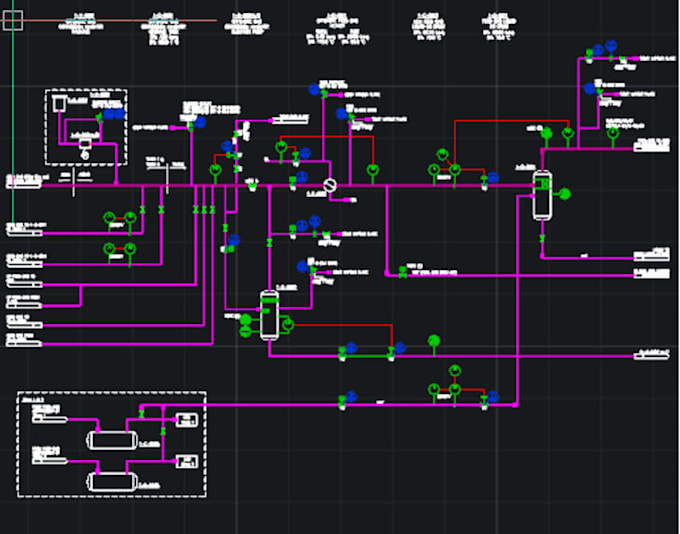This screenshot has height=534, width=680.
Task: Pick upper small equipment box in bottom-left dashed area
Action: 187,419
